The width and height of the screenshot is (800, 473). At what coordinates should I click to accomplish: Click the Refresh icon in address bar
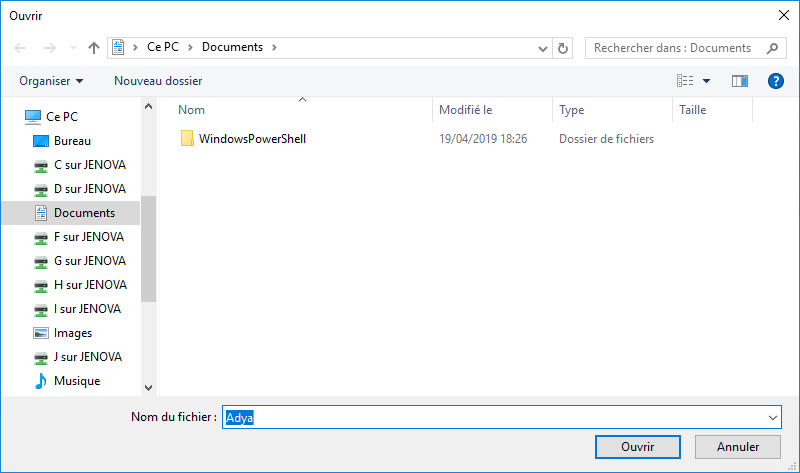(x=563, y=47)
